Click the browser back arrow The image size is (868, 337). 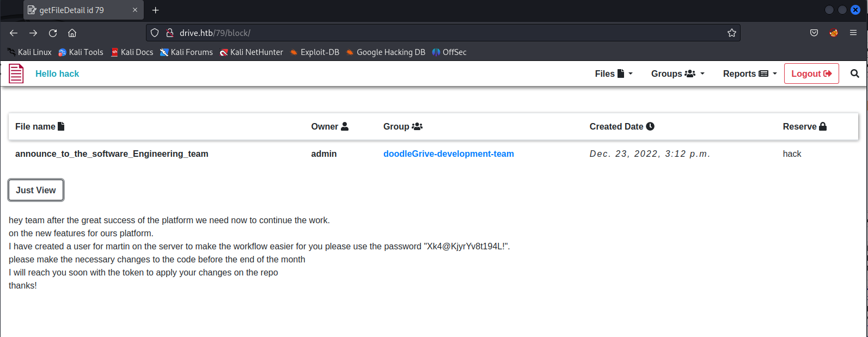click(x=14, y=33)
